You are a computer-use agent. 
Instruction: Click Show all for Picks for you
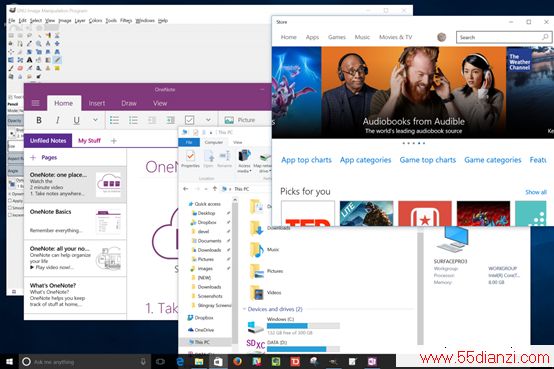pos(536,192)
